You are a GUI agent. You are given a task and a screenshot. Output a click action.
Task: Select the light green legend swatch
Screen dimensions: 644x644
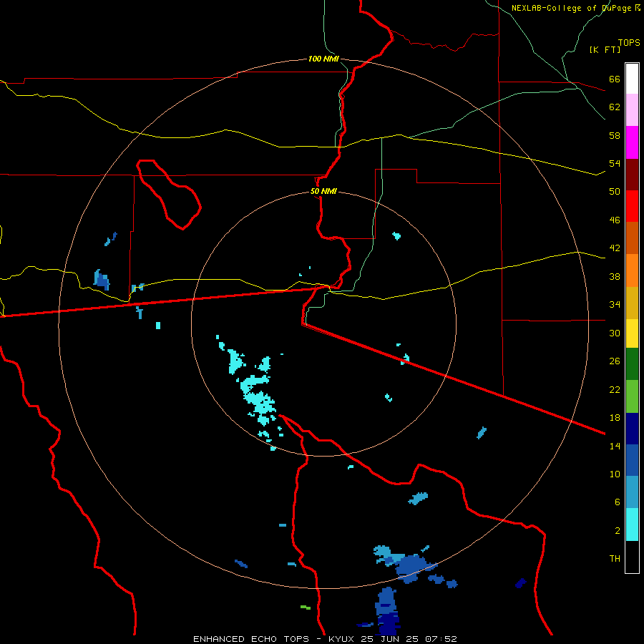(x=632, y=396)
